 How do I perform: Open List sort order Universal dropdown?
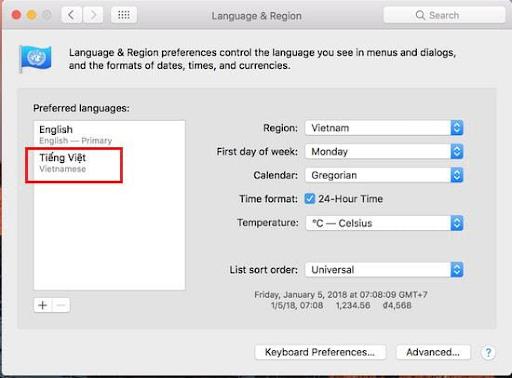pyautogui.click(x=384, y=270)
